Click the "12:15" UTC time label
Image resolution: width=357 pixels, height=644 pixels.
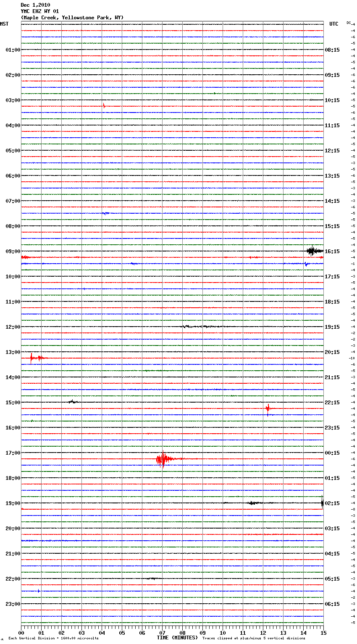click(x=332, y=151)
